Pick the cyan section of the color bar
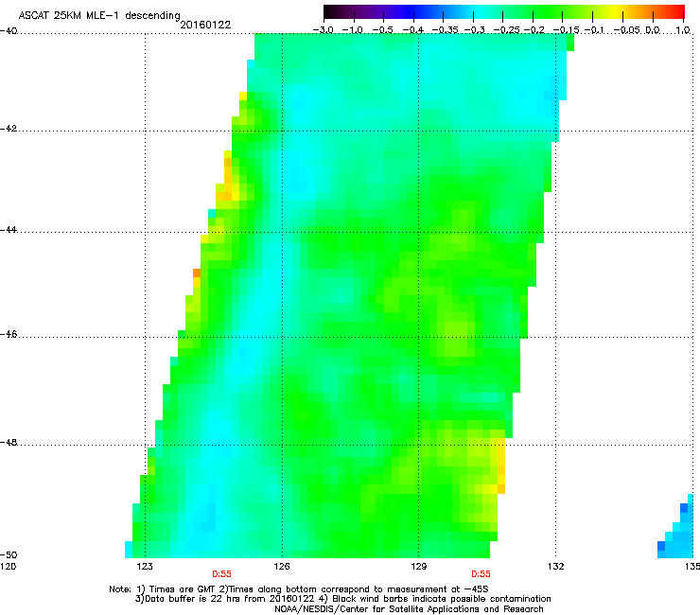700x615 pixels. [x=478, y=12]
